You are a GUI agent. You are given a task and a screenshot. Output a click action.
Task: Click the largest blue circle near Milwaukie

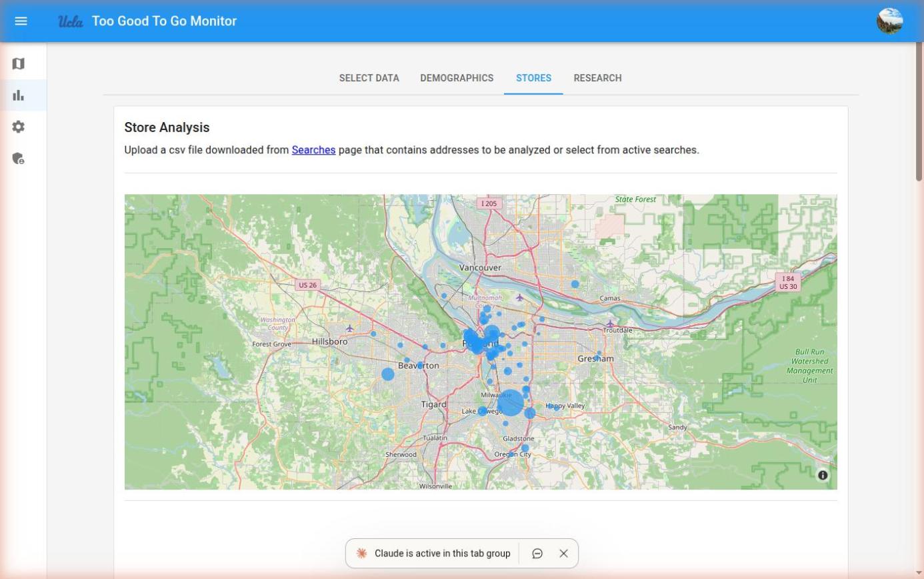tap(511, 403)
